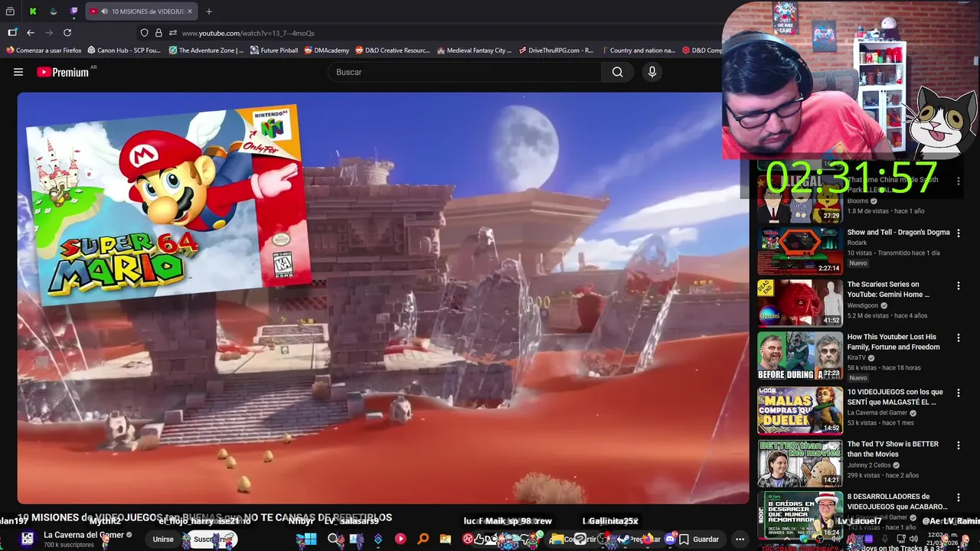Open options menu for Ted TV Show video
980x551 pixels.
point(958,445)
